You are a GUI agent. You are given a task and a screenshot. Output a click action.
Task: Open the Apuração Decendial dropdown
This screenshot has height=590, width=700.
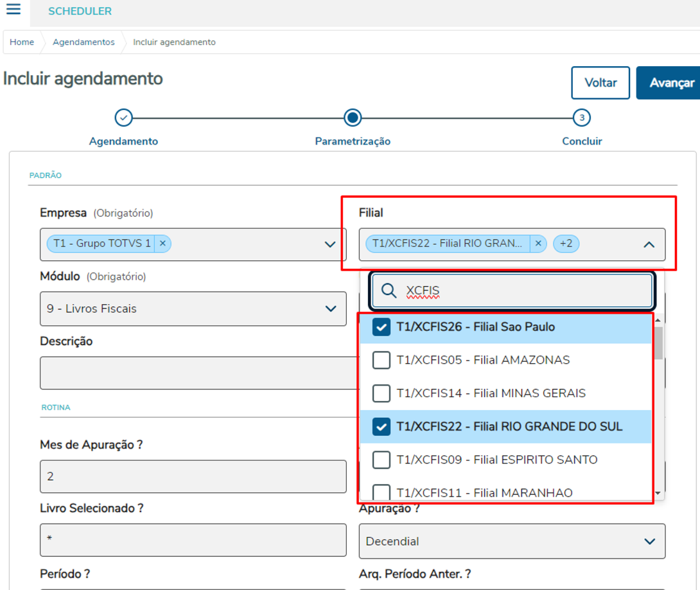tap(649, 541)
